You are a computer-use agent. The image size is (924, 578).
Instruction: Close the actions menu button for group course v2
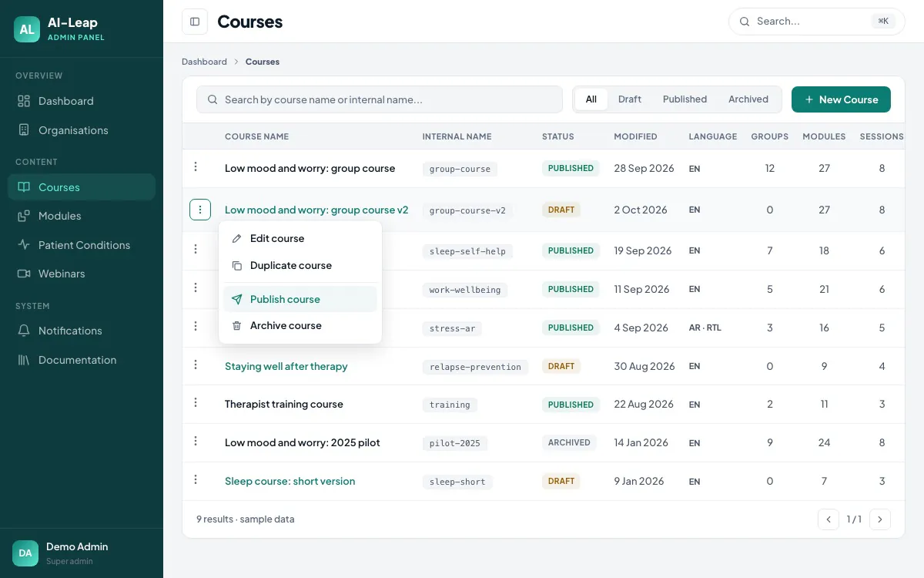point(200,210)
